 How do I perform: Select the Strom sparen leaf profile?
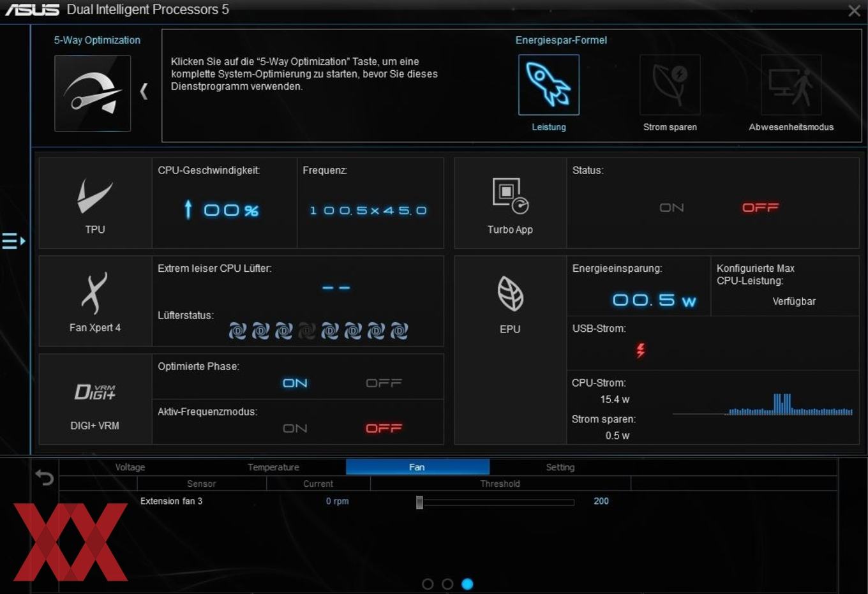click(x=670, y=85)
